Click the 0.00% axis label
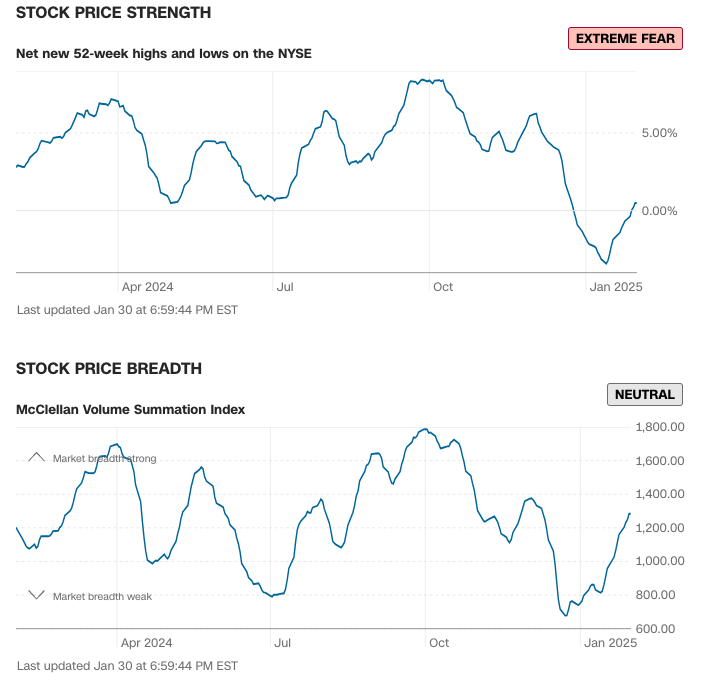 click(x=659, y=211)
